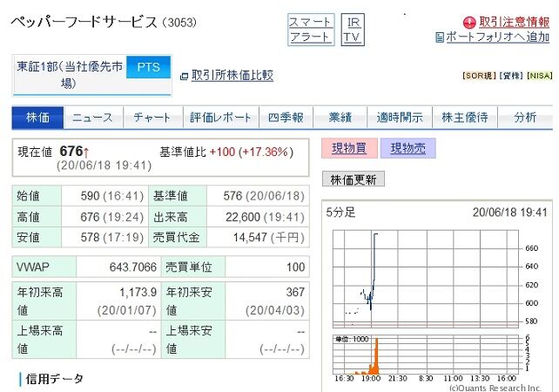Click the 5分足 chart label
Screen dimensions: 559x392
[340, 213]
